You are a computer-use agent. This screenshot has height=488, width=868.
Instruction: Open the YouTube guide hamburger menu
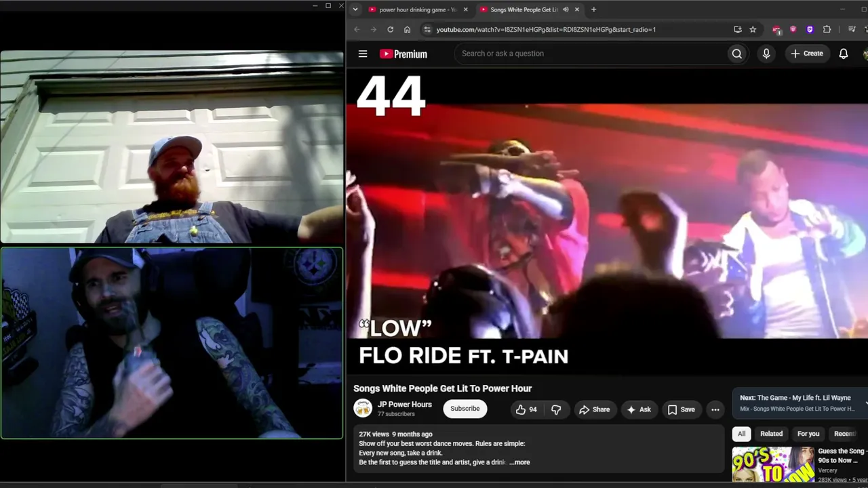click(363, 54)
